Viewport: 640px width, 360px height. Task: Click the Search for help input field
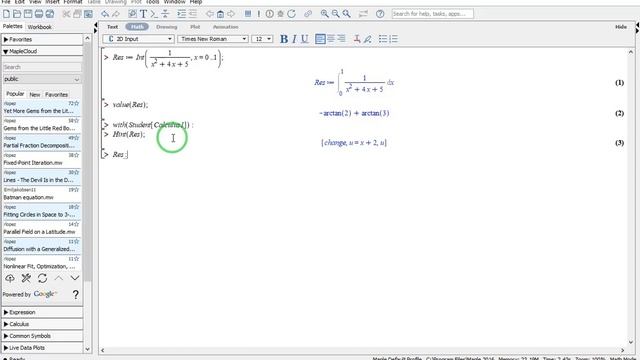(x=433, y=14)
